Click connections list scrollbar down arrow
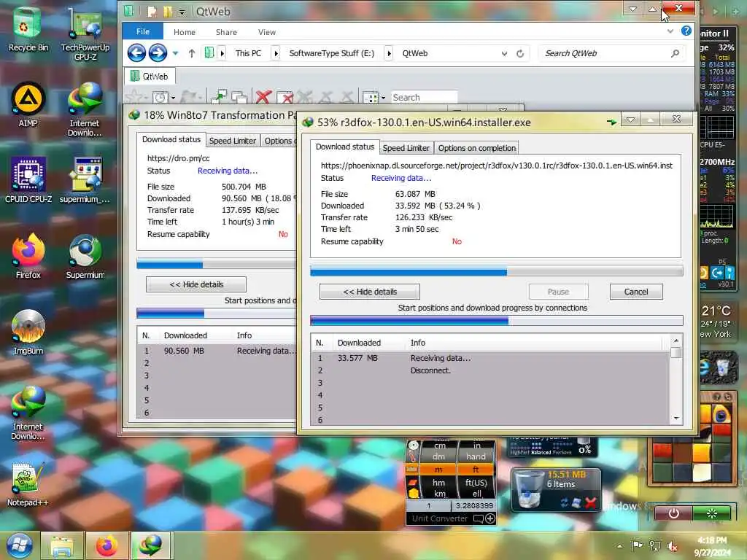 coord(676,418)
